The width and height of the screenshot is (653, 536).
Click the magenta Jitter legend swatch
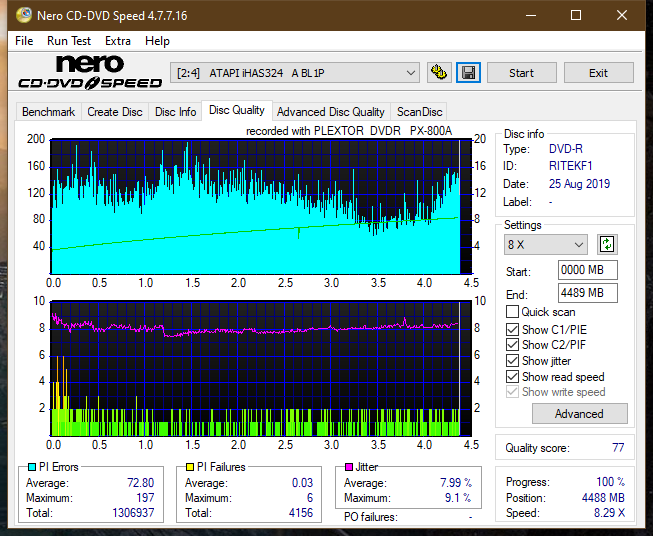[349, 467]
